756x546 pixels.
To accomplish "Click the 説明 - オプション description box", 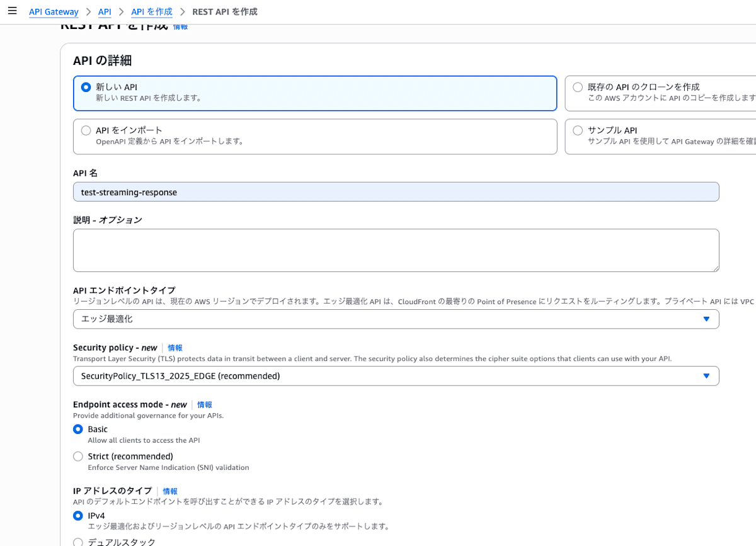I will click(x=396, y=250).
